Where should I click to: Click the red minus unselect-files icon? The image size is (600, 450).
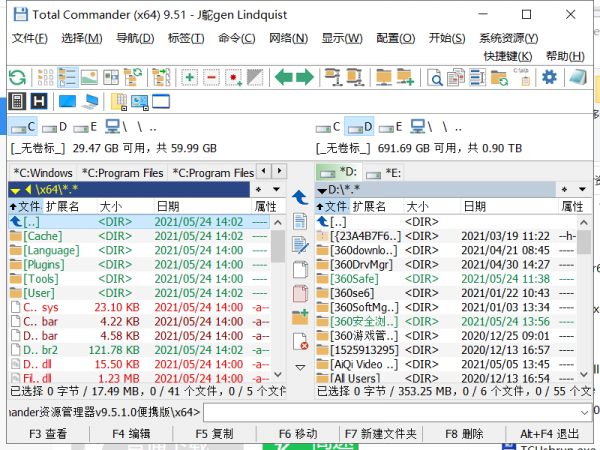[x=211, y=77]
